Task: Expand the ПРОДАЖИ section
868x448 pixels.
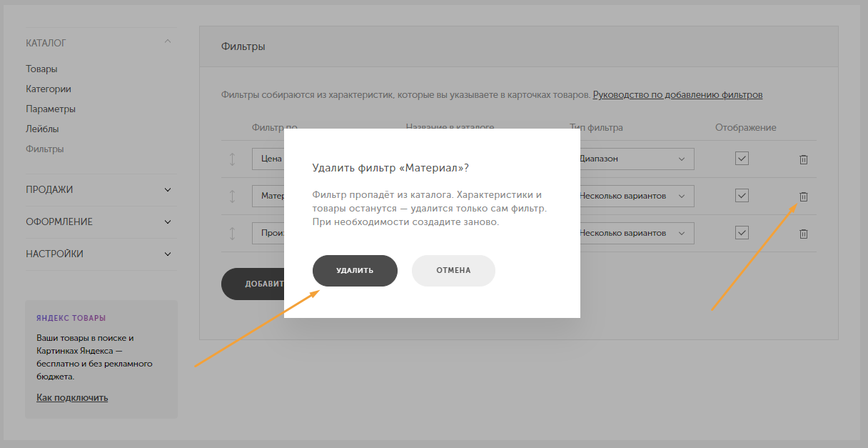Action: pyautogui.click(x=168, y=190)
